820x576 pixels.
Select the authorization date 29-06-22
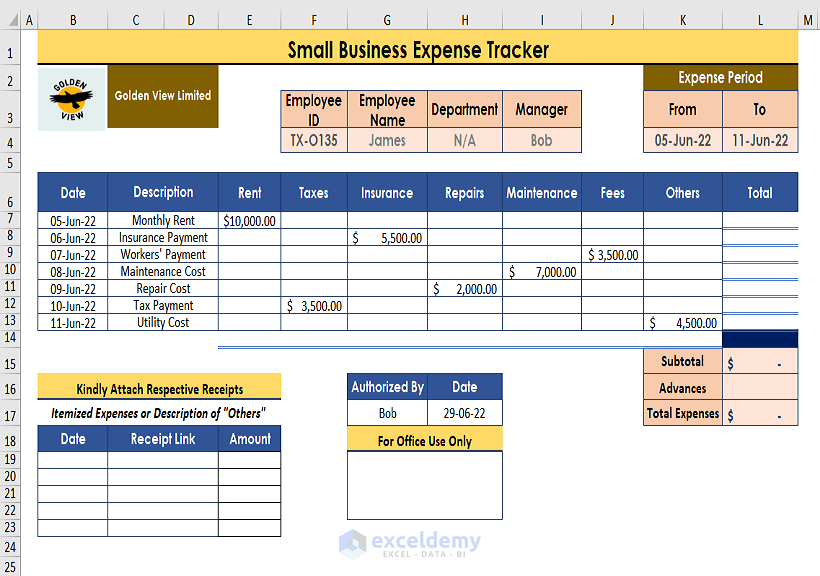click(464, 413)
